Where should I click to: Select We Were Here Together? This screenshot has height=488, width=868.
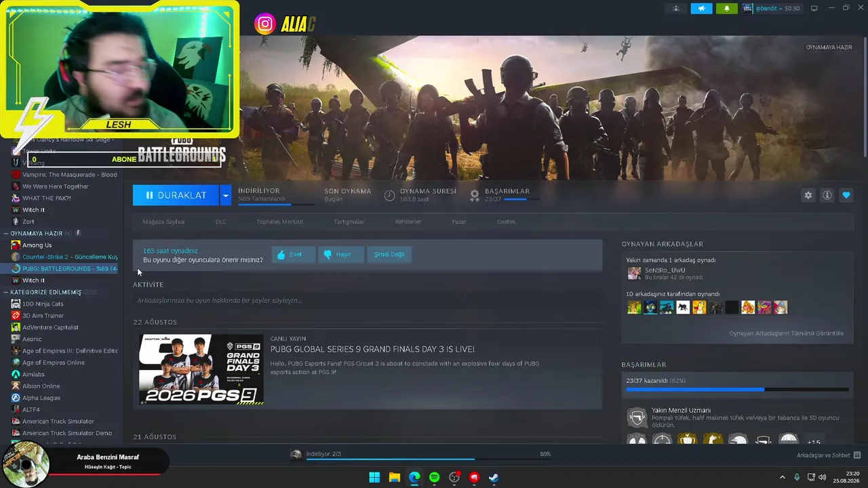[55, 186]
